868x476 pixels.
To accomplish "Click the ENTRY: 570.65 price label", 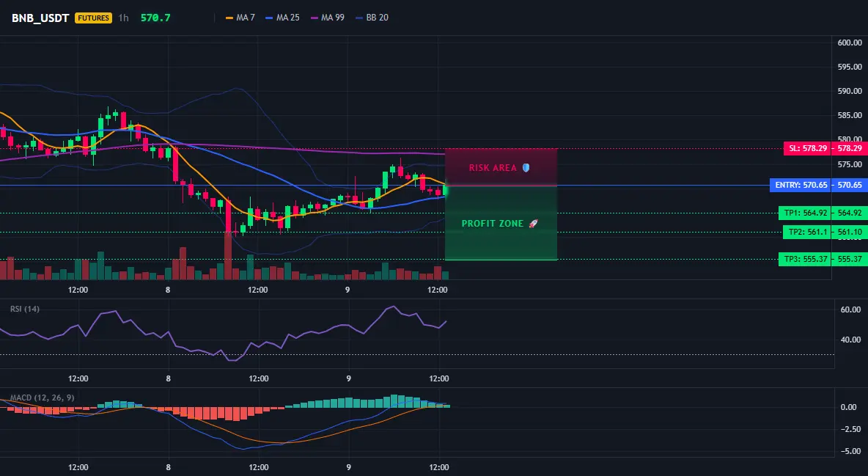I will (801, 185).
